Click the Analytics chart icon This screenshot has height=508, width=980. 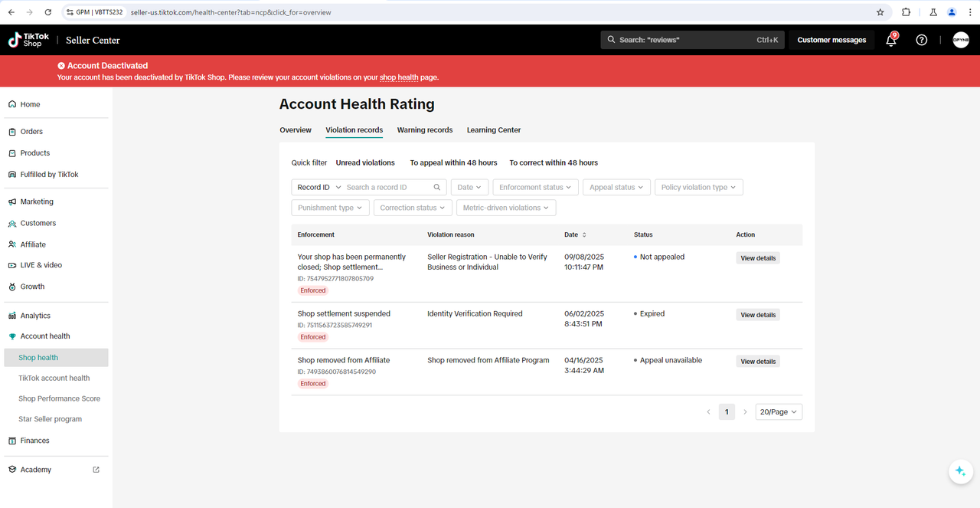pyautogui.click(x=12, y=316)
